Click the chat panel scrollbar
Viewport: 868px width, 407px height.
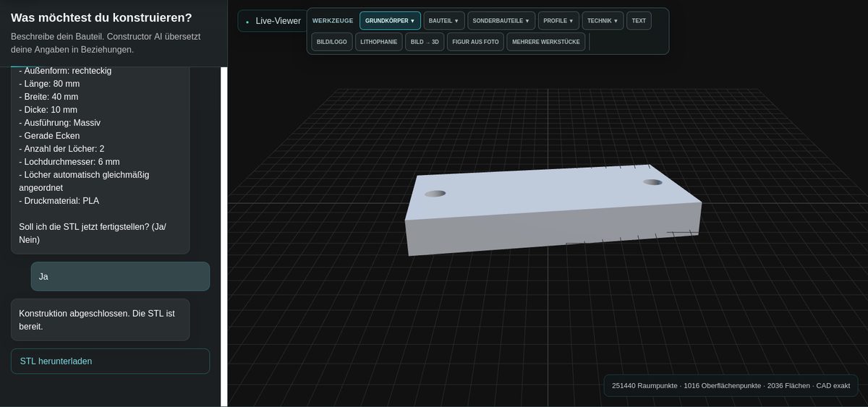(x=224, y=236)
